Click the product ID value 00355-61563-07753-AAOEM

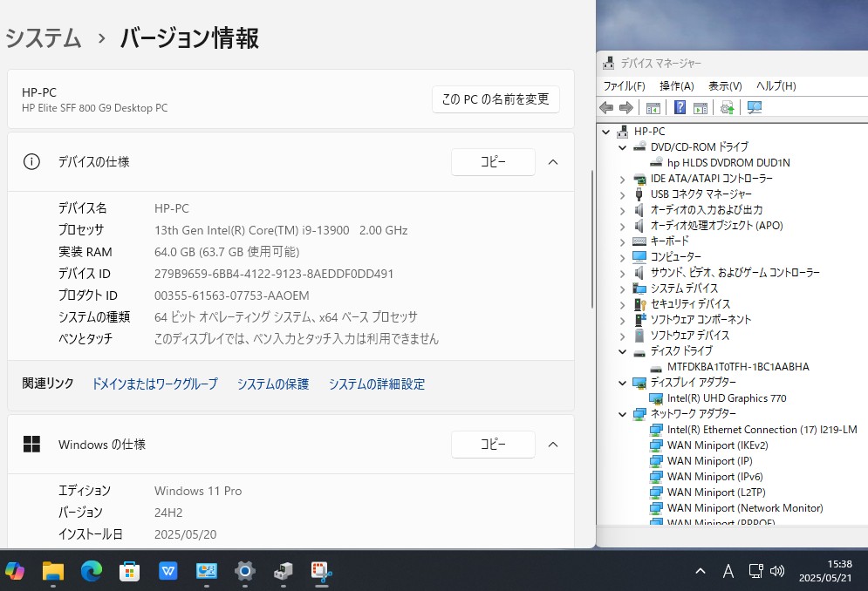coord(232,295)
